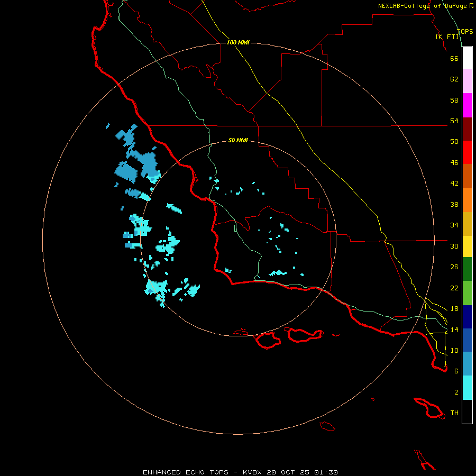
Task: Click the dark orange 42 kft swatch
Action: click(x=467, y=176)
